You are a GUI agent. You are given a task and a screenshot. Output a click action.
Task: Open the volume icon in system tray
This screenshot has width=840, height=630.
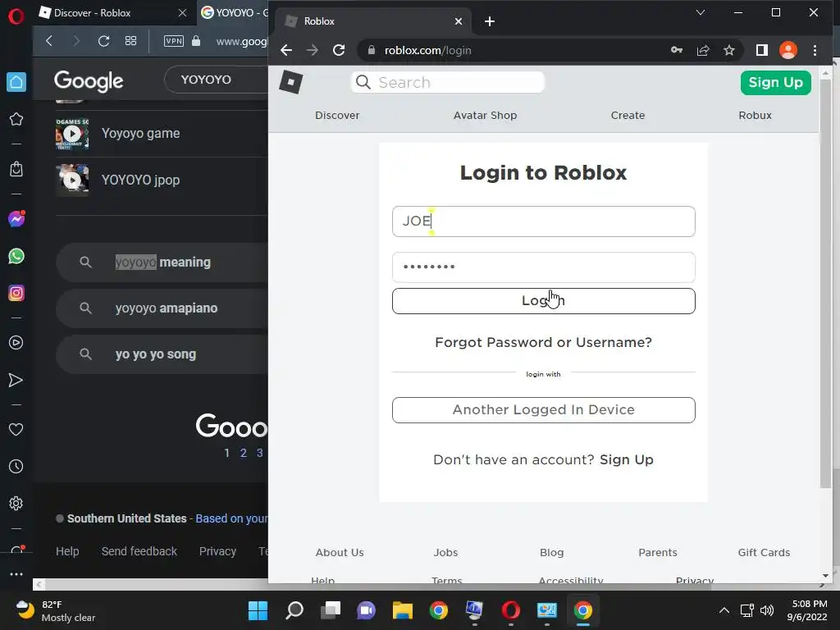(767, 610)
